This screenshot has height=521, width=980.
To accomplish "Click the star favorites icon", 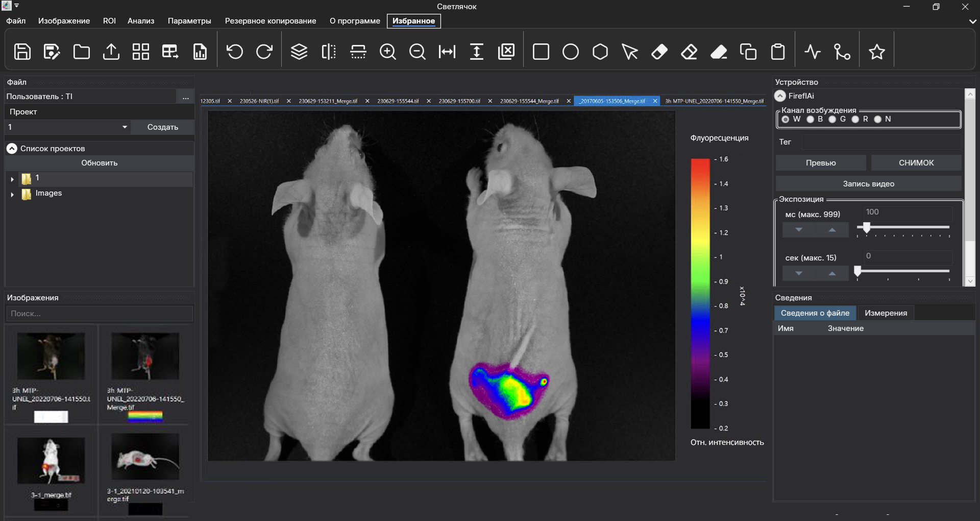I will tap(877, 52).
